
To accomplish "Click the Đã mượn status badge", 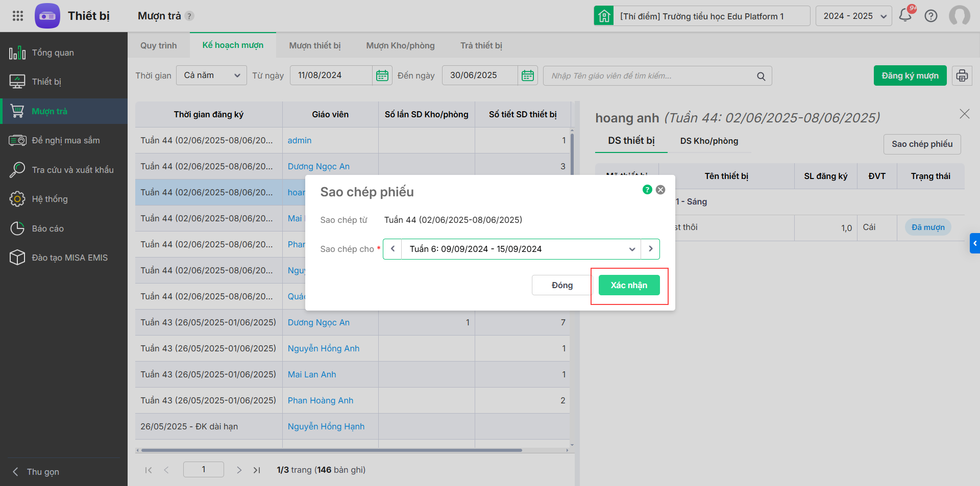I will (x=928, y=227).
